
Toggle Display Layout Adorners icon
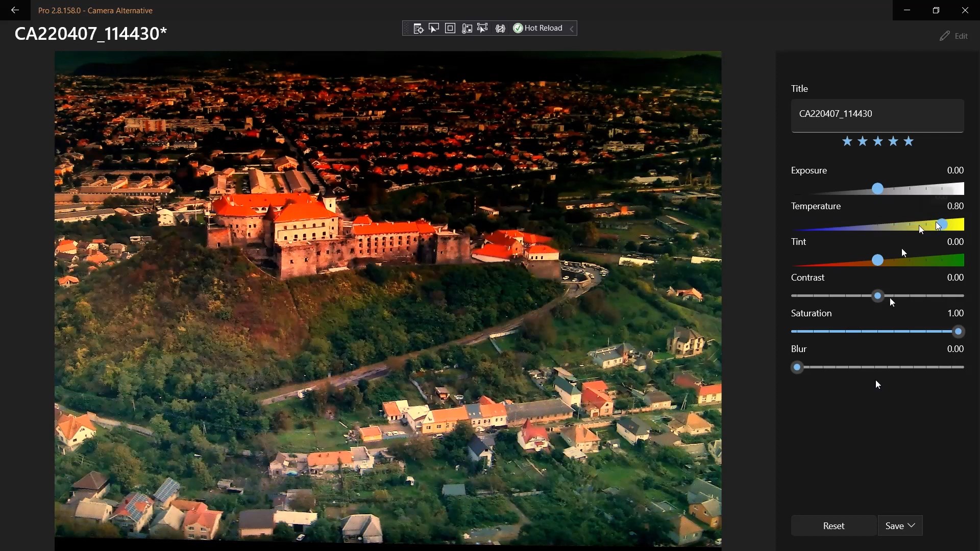pyautogui.click(x=450, y=29)
